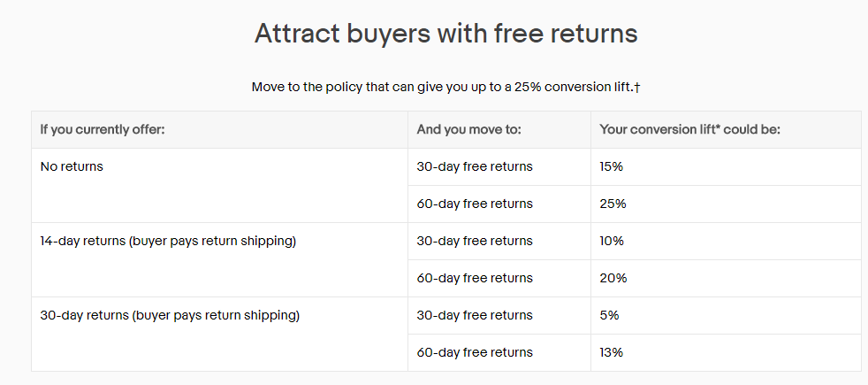Click 30-day free returns beside 5%

pos(475,315)
